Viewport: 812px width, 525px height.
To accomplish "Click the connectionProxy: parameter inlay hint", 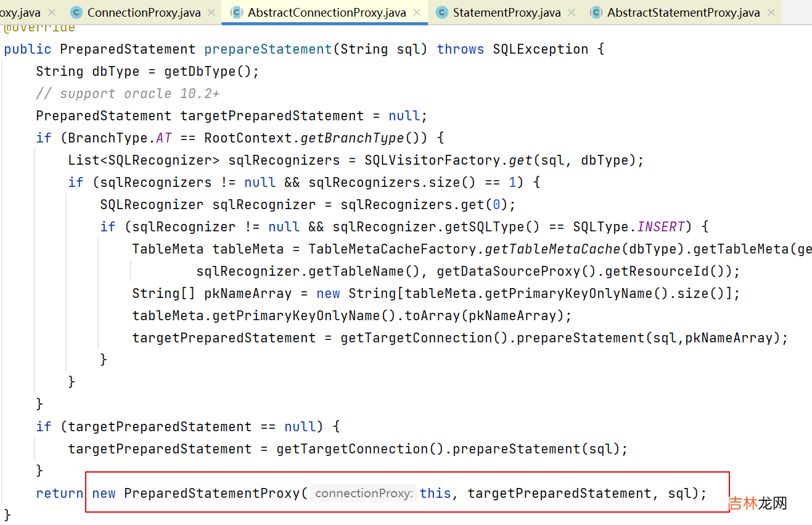I will (363, 494).
